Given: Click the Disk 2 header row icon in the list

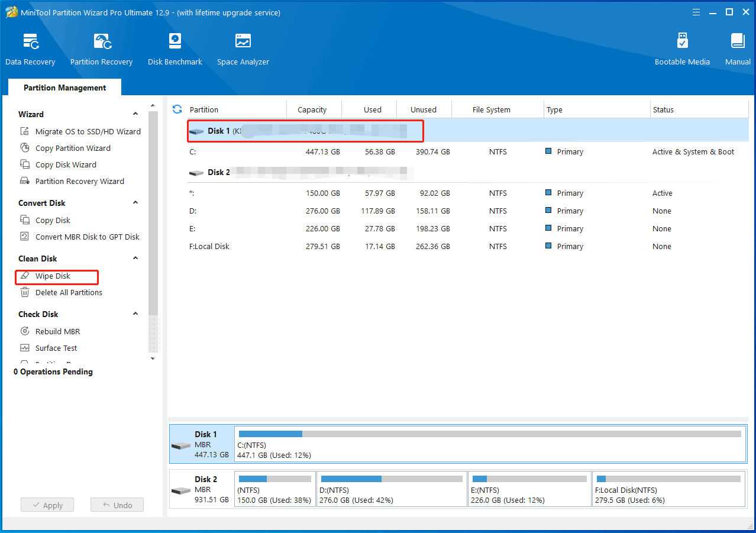Looking at the screenshot, I should click(196, 173).
